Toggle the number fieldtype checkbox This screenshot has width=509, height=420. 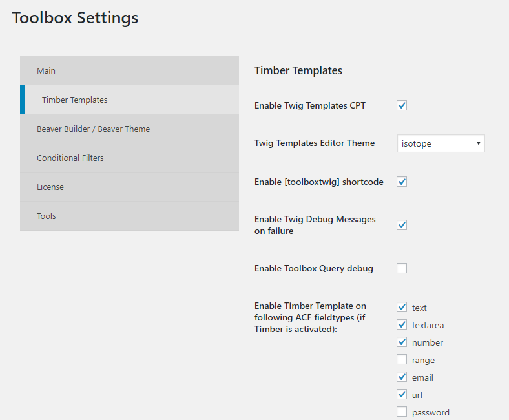click(402, 342)
